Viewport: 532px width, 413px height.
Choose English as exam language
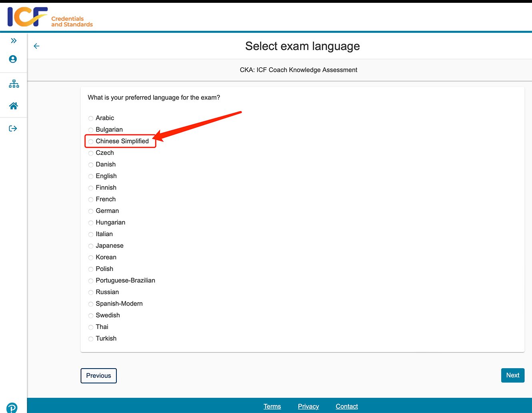pyautogui.click(x=91, y=176)
